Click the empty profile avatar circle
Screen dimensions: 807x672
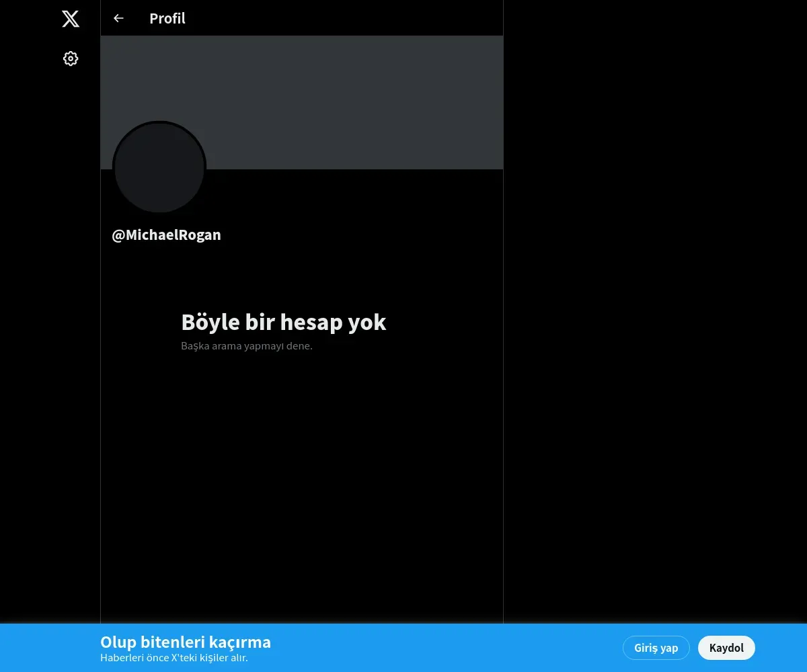click(x=159, y=168)
